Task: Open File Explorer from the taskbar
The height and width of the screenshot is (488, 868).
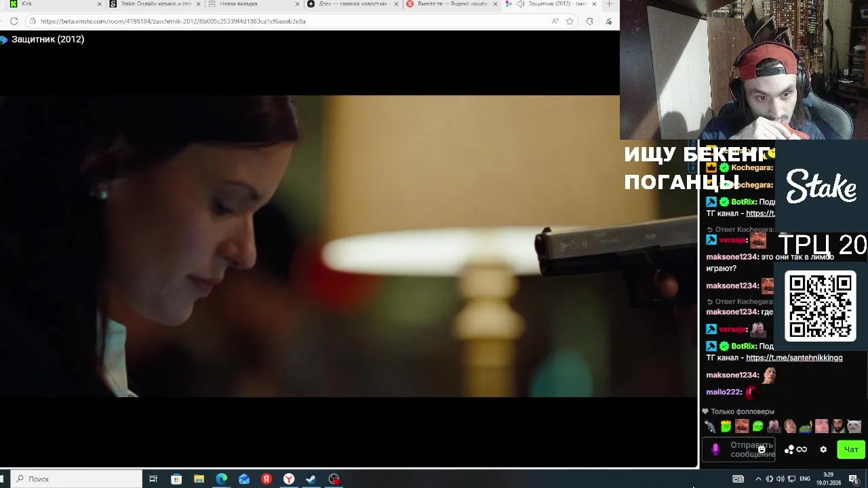Action: pyautogui.click(x=199, y=479)
